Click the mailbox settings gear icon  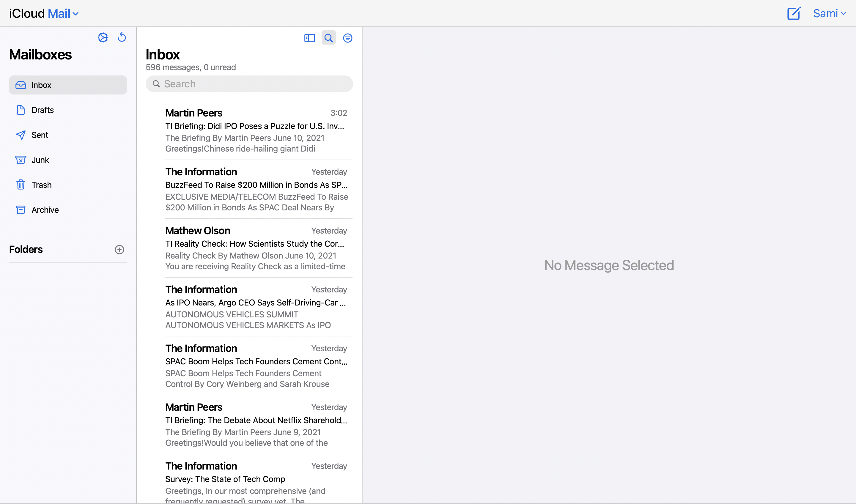[x=102, y=38]
